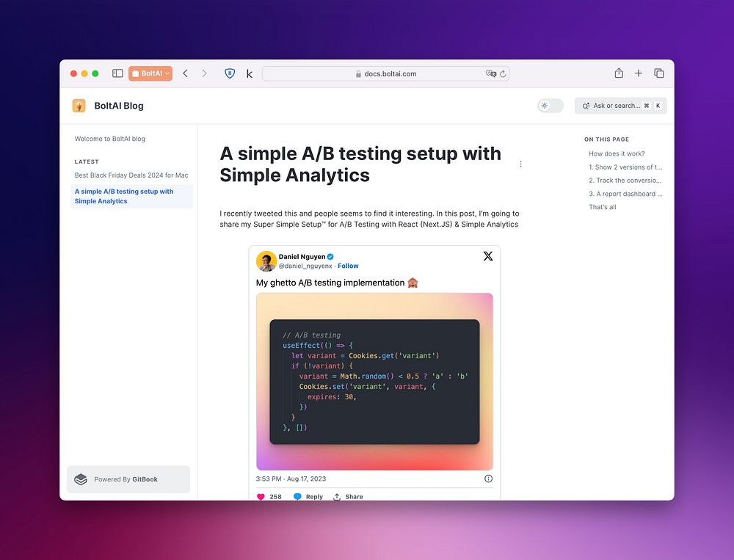Select A simple A/B testing setup sidebar item
Image resolution: width=734 pixels, height=560 pixels.
pyautogui.click(x=131, y=196)
